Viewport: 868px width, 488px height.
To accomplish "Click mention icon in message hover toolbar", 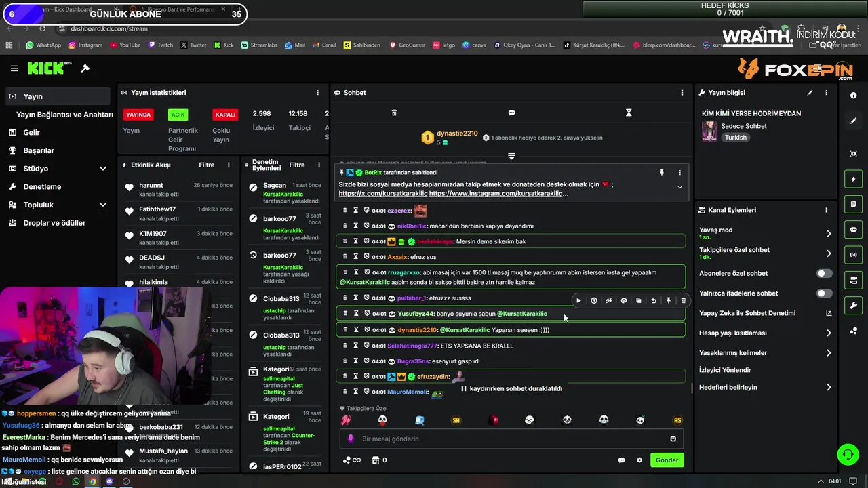I will [x=624, y=300].
